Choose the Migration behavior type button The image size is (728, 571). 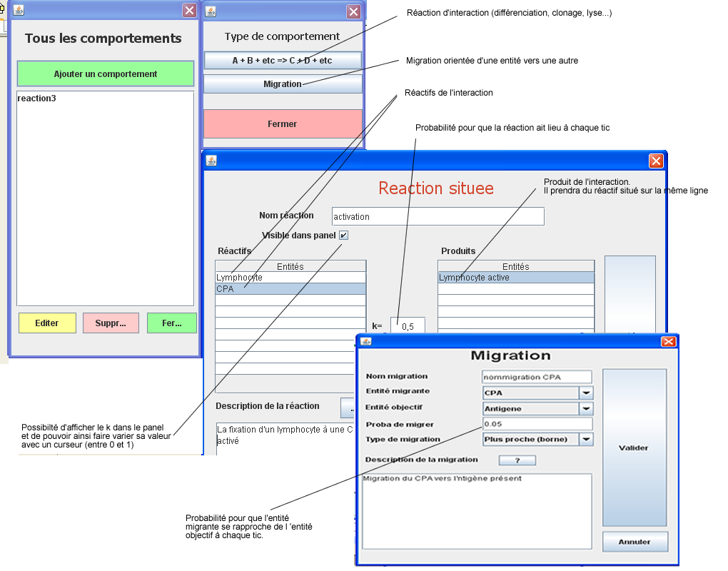click(x=283, y=84)
